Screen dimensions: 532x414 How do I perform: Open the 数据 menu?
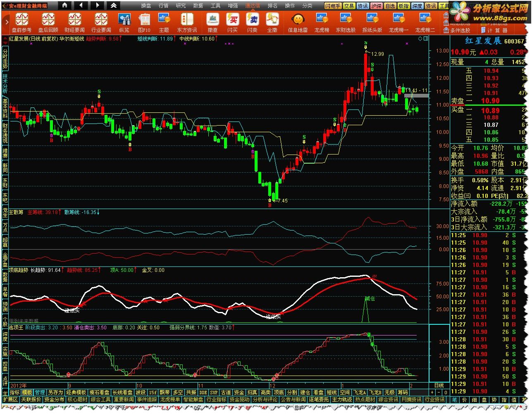click(x=198, y=6)
